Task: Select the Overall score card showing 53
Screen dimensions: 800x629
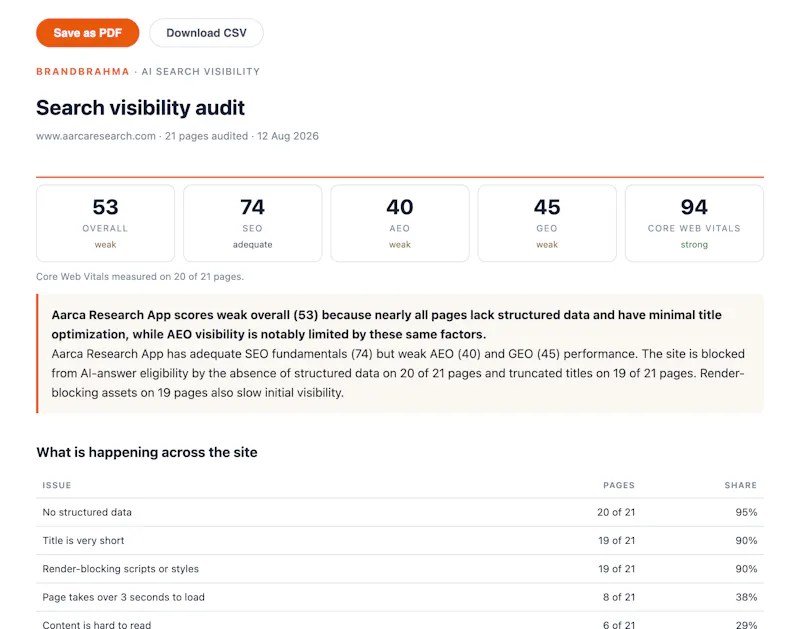Action: tap(106, 223)
